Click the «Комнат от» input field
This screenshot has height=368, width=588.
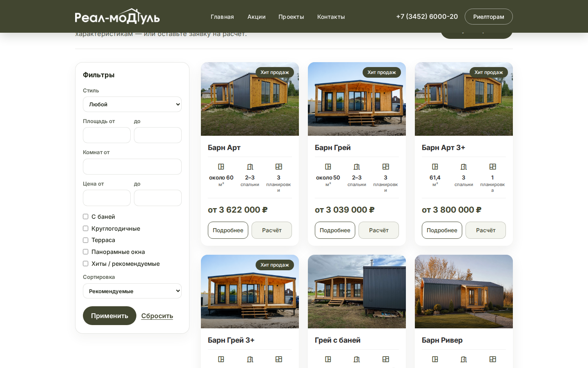[132, 167]
